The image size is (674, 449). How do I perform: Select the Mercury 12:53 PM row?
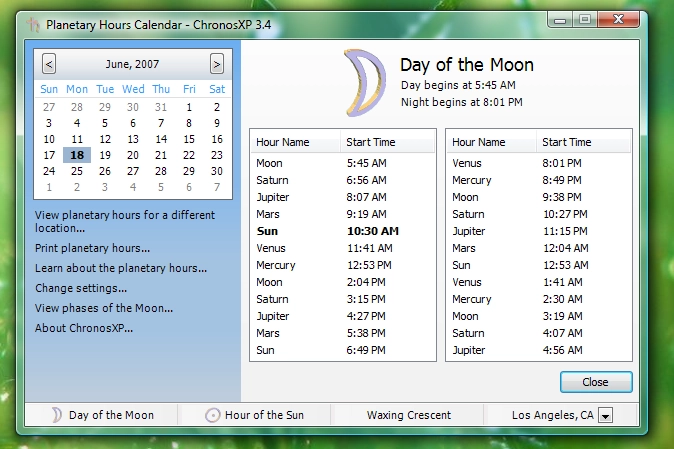[x=343, y=265]
